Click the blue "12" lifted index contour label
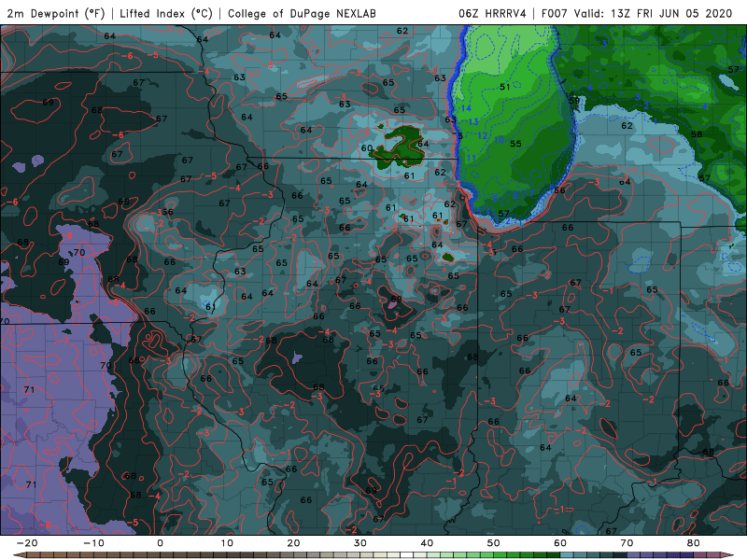The height and width of the screenshot is (560, 747). 483,135
